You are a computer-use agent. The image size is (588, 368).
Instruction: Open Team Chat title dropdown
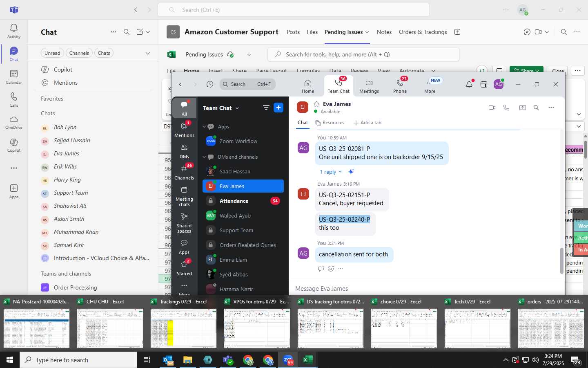pos(237,108)
